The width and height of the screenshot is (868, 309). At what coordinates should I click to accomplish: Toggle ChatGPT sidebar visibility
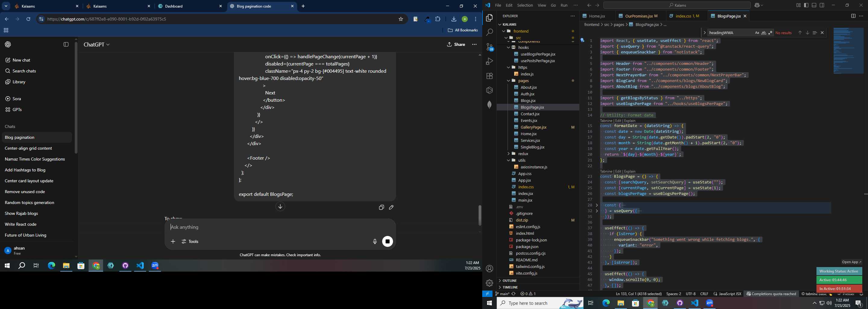pos(66,45)
